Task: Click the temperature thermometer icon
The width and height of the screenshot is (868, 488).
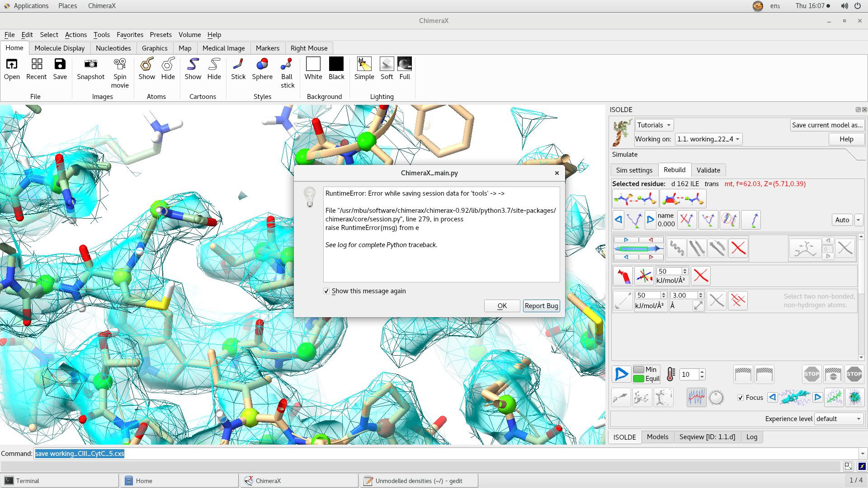Action: click(x=671, y=374)
